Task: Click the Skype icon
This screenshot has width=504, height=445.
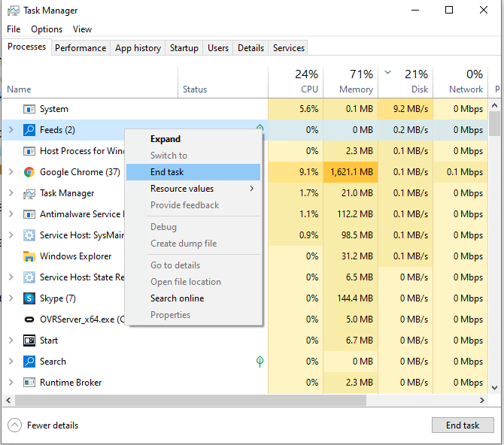Action: (x=29, y=298)
